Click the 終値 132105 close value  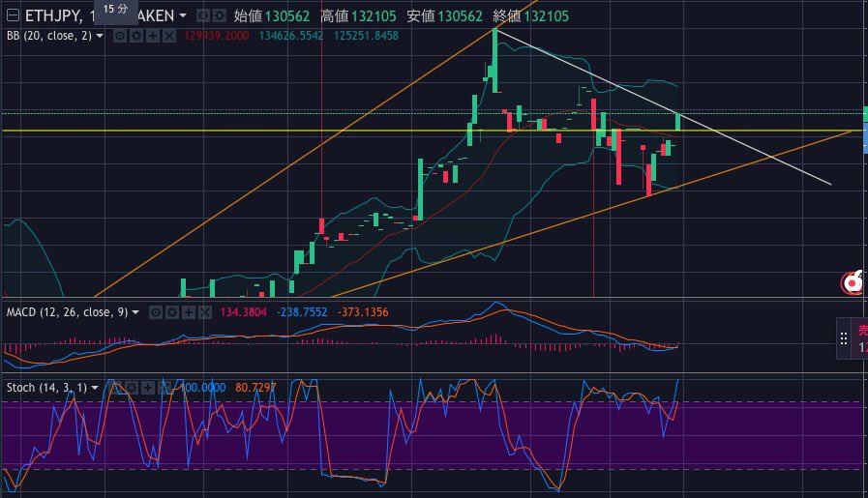(x=531, y=16)
